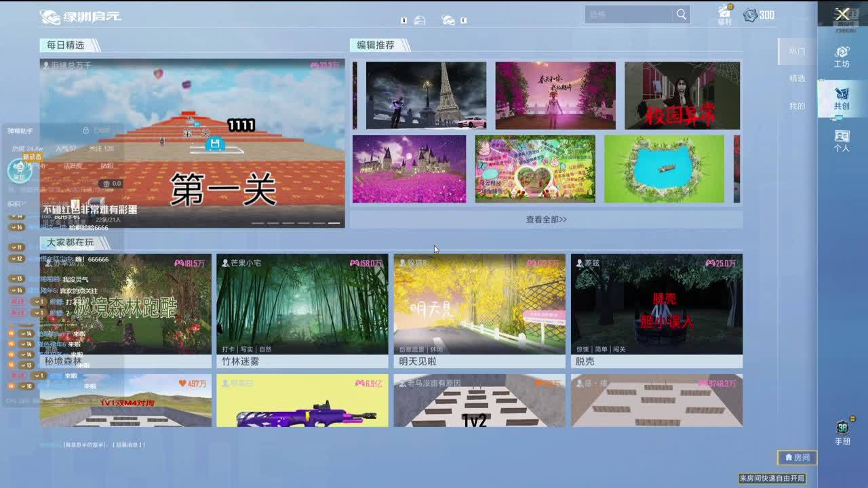Select the 脱壳 horror map thumbnail
This screenshot has height=488, width=868.
coord(656,304)
